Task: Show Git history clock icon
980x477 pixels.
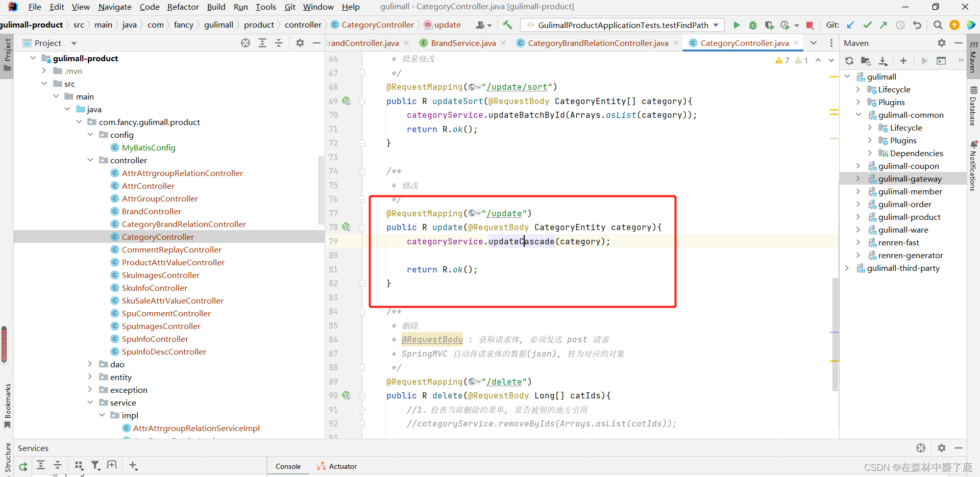Action: [900, 25]
